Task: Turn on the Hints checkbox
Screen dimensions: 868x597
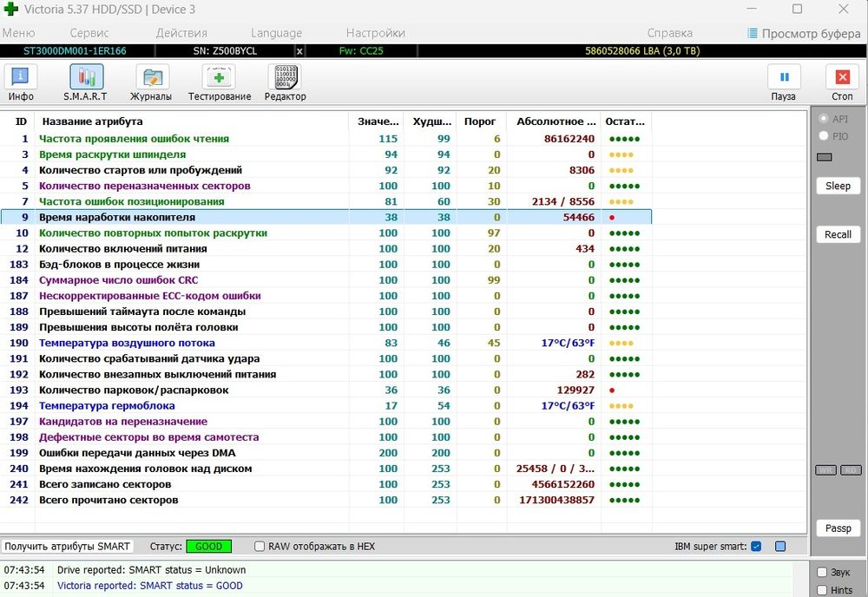Action: tap(822, 590)
